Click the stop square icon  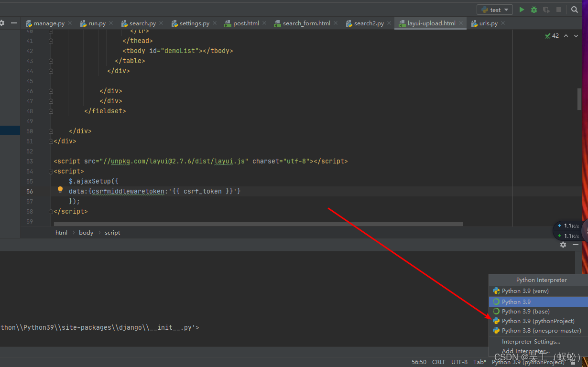coord(559,10)
